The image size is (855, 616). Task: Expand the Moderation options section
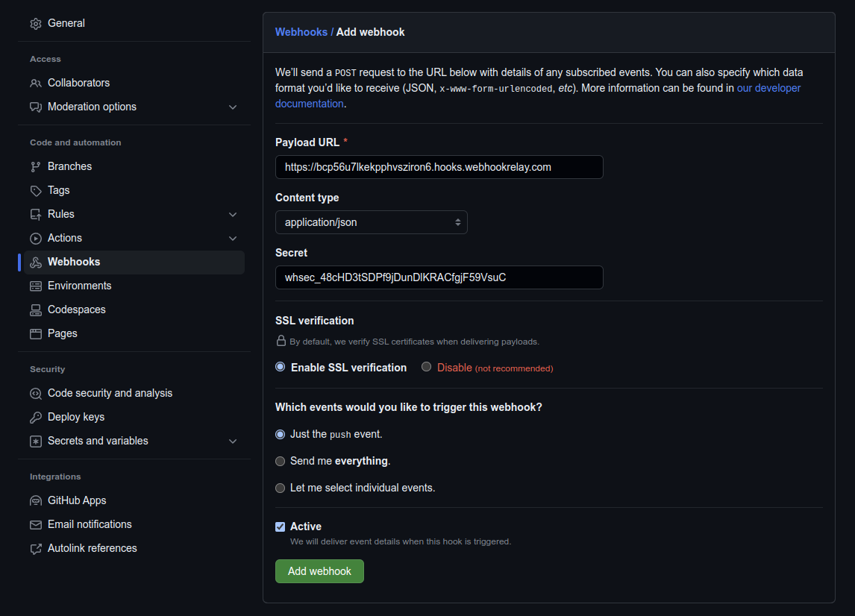pos(232,107)
